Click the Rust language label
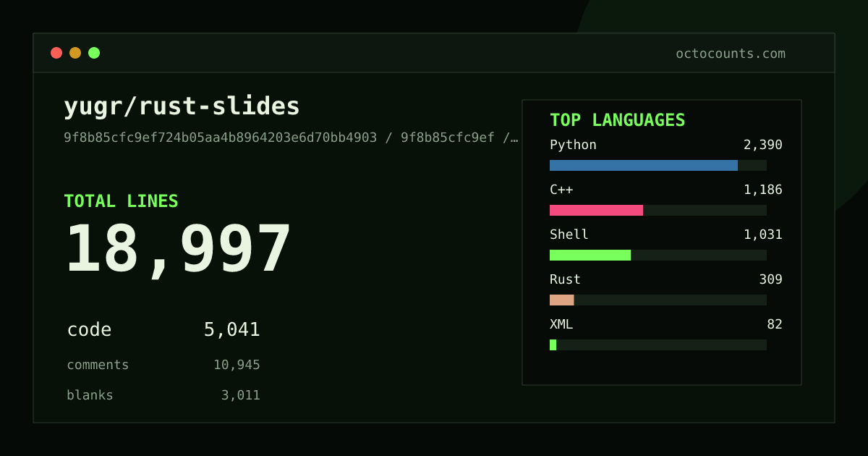The image size is (868, 456). 565,279
